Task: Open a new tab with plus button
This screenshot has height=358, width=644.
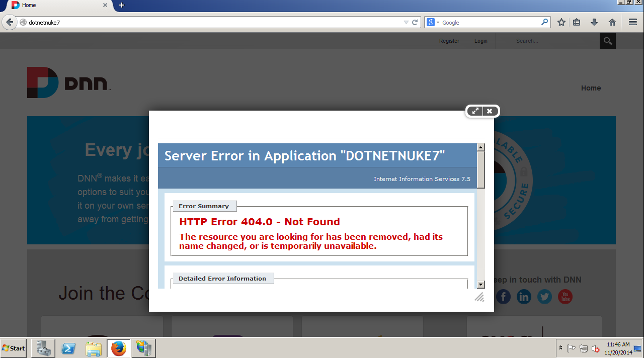Action: click(121, 5)
